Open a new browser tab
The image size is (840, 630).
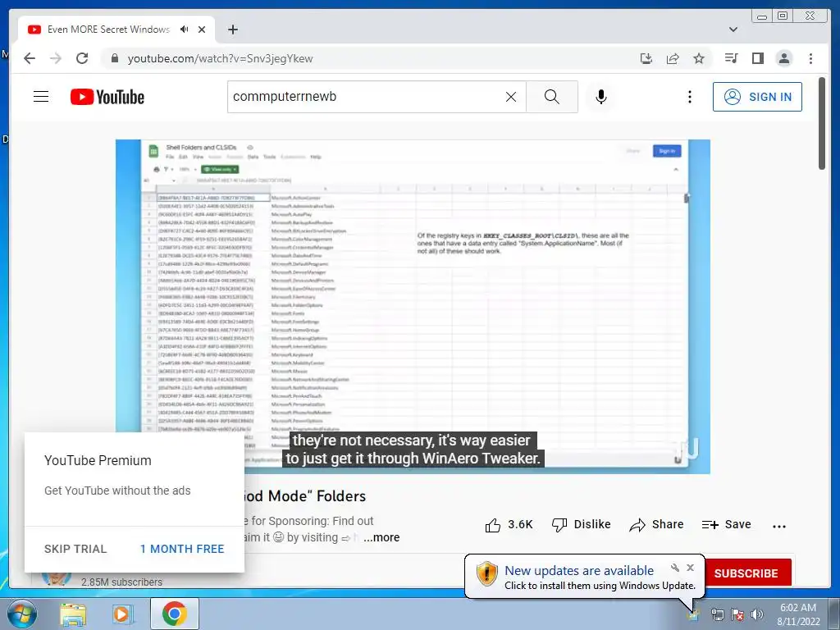click(232, 30)
